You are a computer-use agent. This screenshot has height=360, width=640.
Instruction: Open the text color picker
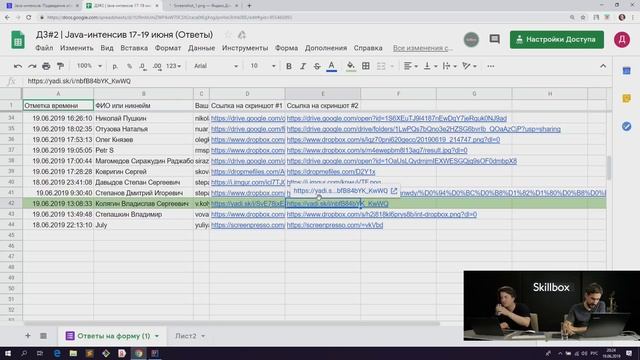331,66
